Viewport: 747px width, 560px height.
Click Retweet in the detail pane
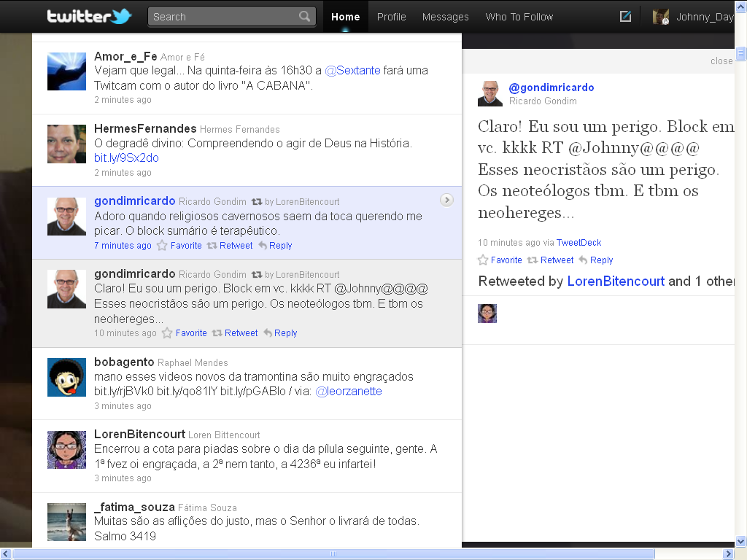[557, 260]
